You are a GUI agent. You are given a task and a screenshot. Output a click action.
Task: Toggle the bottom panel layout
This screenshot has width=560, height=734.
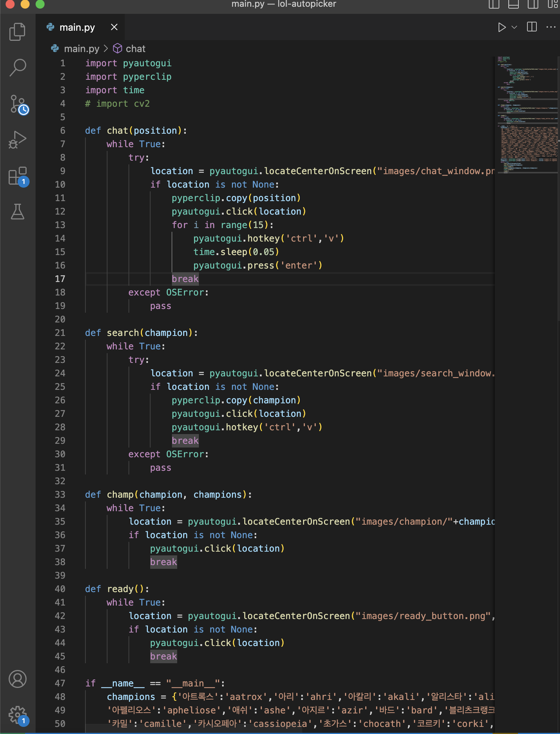tap(513, 4)
